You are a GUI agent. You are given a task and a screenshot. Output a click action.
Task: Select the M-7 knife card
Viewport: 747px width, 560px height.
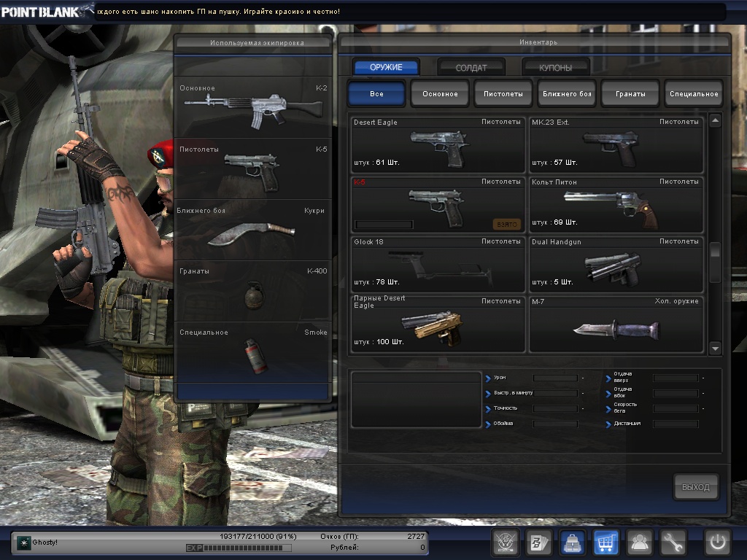coord(616,324)
